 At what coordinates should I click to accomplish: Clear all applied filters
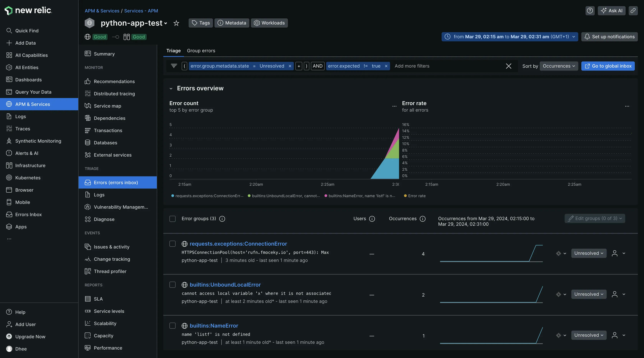tap(508, 66)
